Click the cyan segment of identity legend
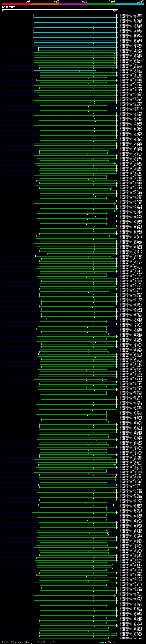This screenshot has height=644, width=146. 130,4
